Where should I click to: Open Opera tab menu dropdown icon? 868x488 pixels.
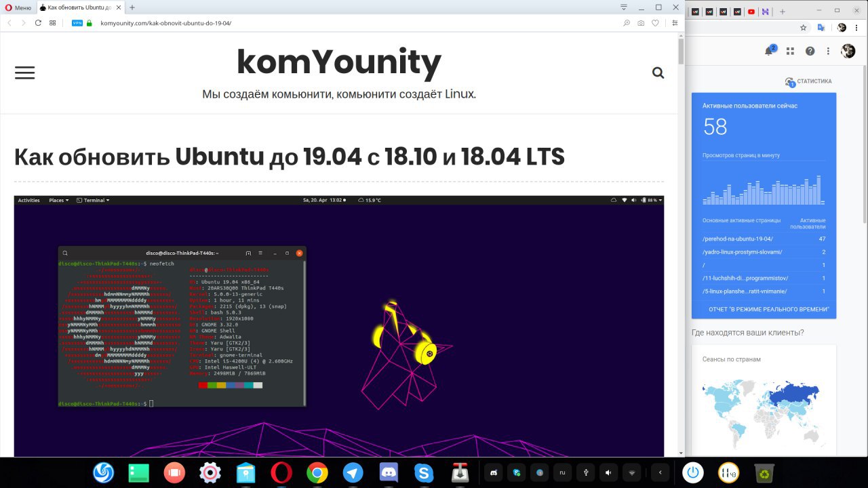coord(624,7)
